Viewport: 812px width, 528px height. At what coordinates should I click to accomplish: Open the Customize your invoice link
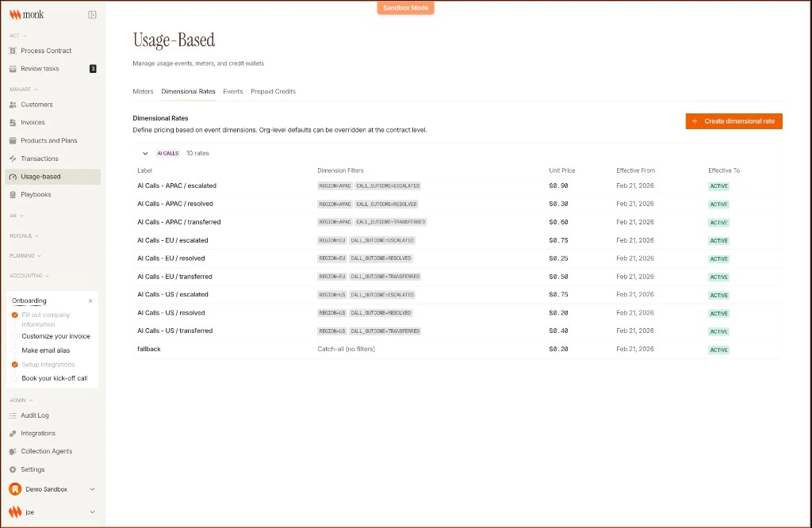(56, 336)
